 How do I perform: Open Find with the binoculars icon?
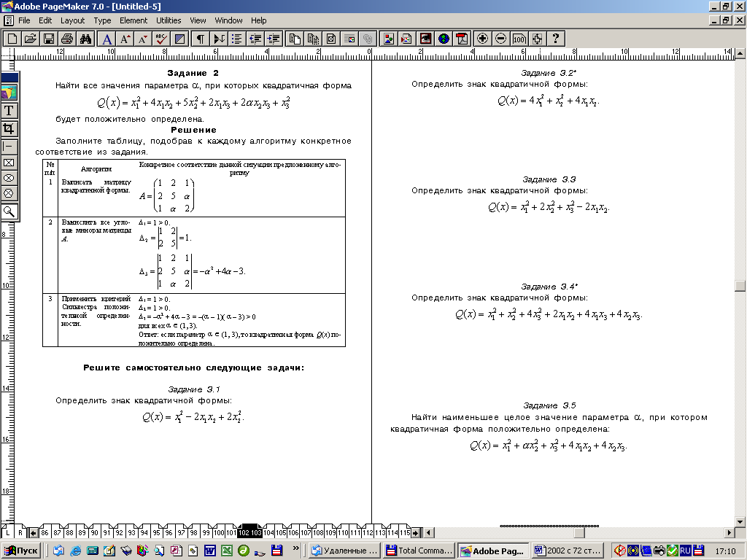click(x=85, y=39)
